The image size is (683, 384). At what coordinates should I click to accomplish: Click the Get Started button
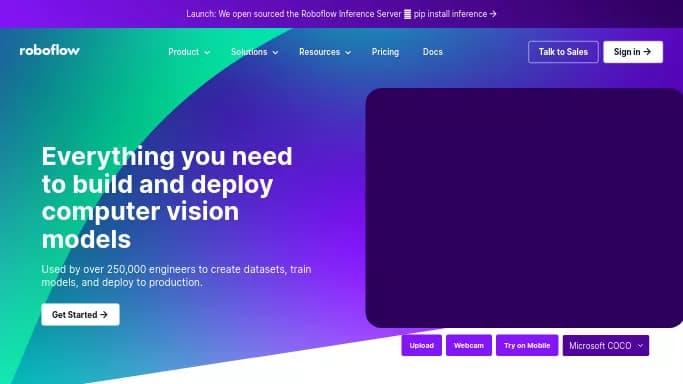point(80,314)
